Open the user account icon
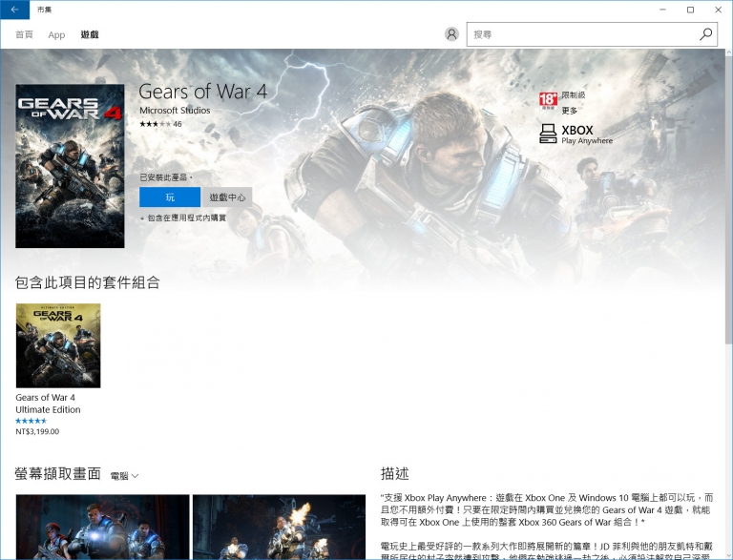The height and width of the screenshot is (560, 733). [451, 34]
